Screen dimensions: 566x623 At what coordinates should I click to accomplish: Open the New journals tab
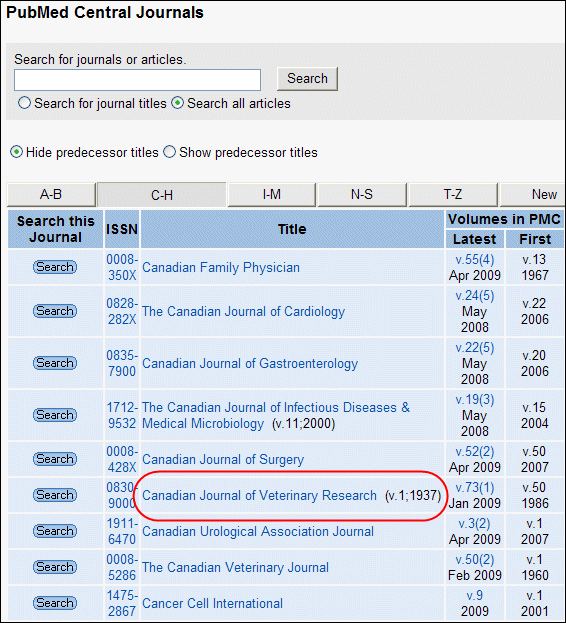click(533, 195)
